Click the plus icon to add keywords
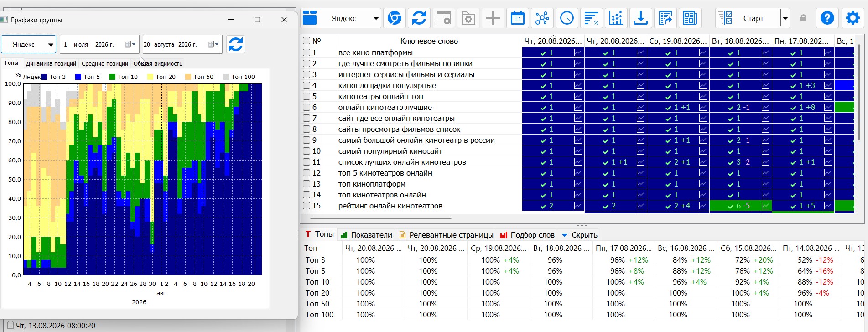 click(493, 19)
